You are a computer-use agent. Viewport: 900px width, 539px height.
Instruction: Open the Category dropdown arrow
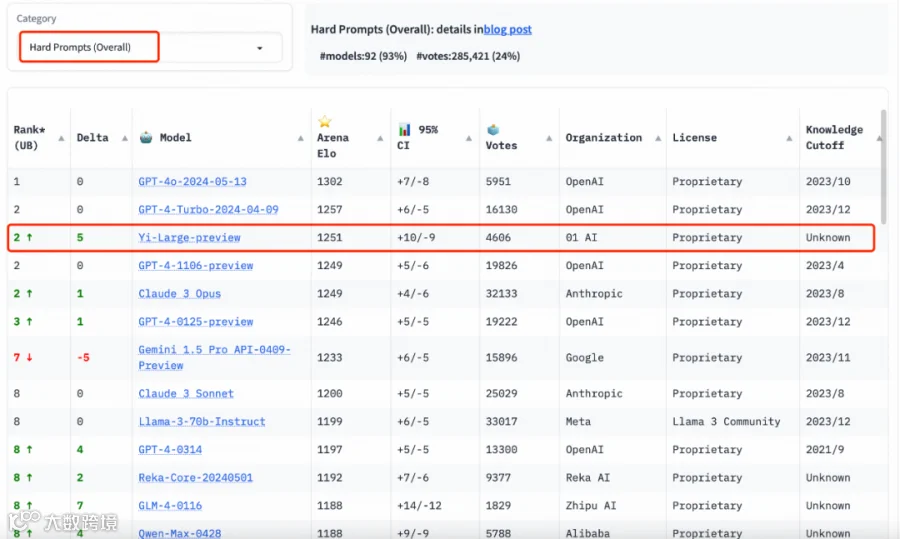pos(259,48)
